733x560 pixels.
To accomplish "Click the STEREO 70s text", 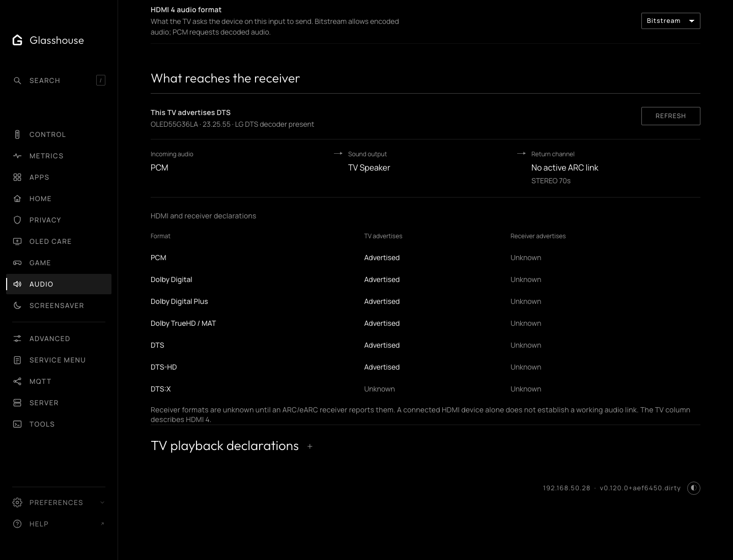I will 551,181.
